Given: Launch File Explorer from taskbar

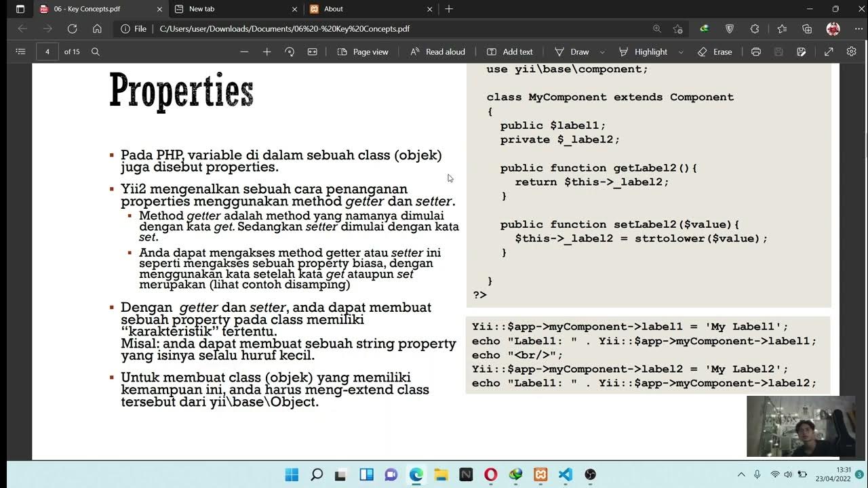Looking at the screenshot, I should 441,474.
